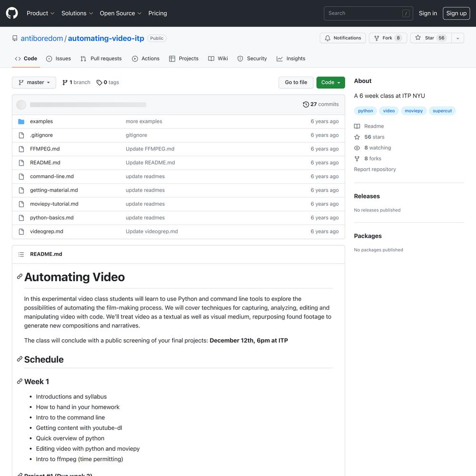Image resolution: width=476 pixels, height=476 pixels.
Task: Switch to the Pull requests tab
Action: coord(101,59)
